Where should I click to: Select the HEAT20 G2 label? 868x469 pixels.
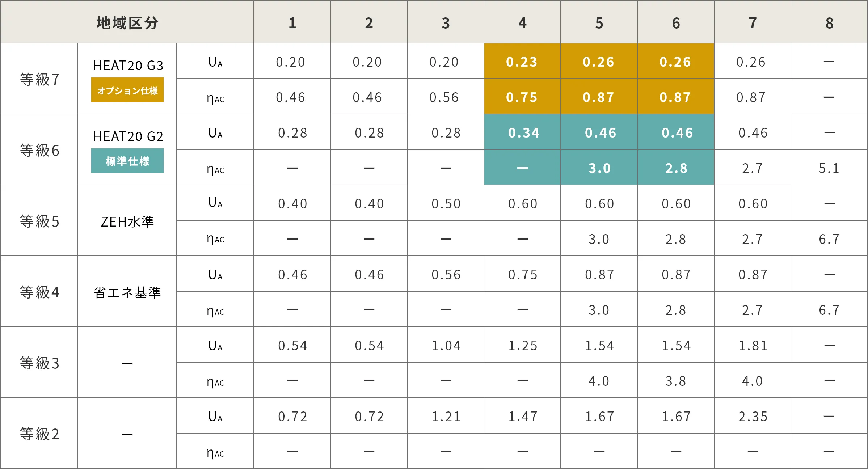(x=128, y=136)
